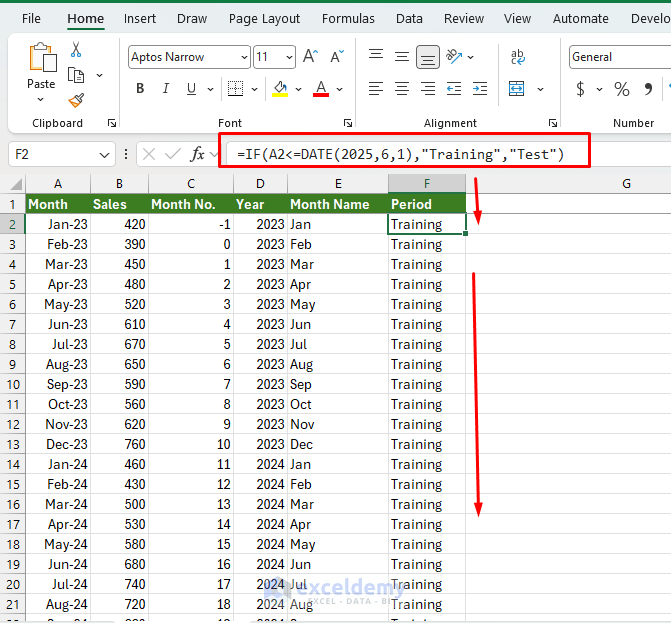Viewport: 671px width, 623px height.
Task: Click the Decrease Indent icon
Action: [x=454, y=89]
